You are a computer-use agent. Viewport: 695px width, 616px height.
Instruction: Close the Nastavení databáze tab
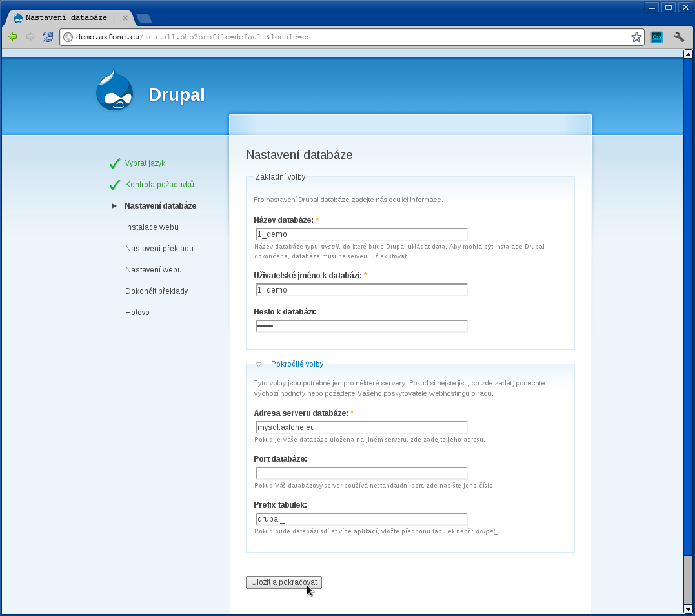point(125,18)
